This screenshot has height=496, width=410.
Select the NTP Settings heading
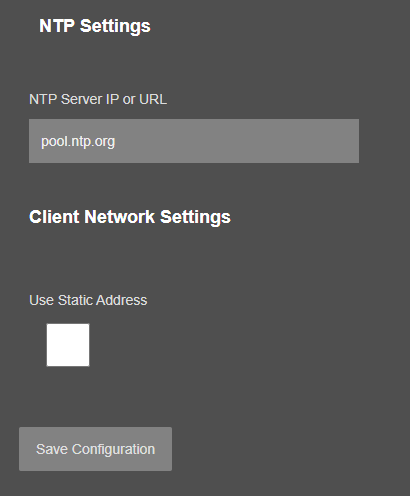tap(95, 26)
